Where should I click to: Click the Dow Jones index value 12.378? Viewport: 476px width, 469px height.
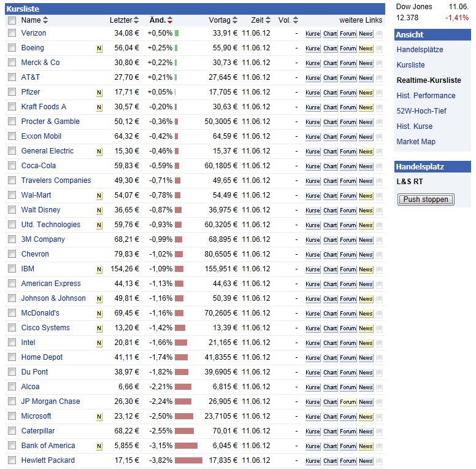[x=407, y=18]
